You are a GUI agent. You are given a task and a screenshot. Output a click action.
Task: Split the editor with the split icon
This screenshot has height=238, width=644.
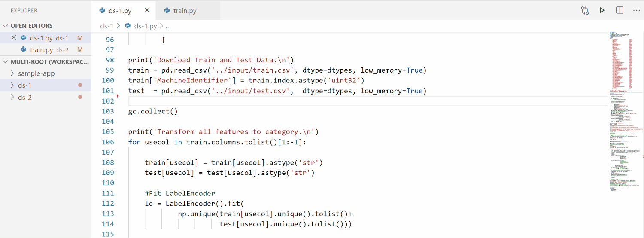tap(620, 10)
